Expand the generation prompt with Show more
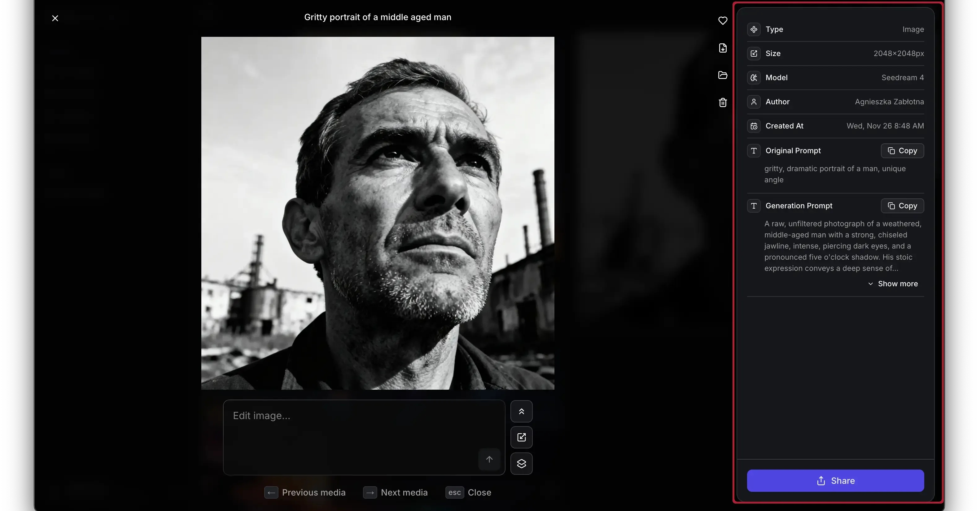The image size is (980, 511). click(893, 284)
